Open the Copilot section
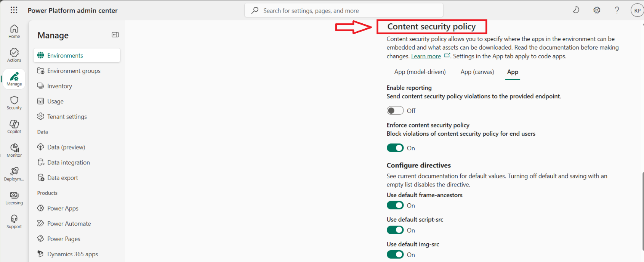The width and height of the screenshot is (644, 262). tap(14, 126)
